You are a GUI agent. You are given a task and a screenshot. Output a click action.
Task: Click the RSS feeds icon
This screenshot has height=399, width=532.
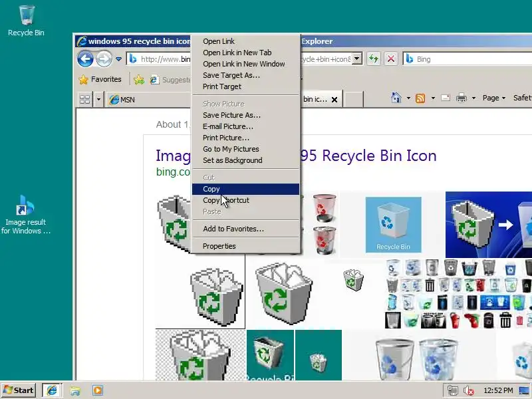pyautogui.click(x=420, y=98)
